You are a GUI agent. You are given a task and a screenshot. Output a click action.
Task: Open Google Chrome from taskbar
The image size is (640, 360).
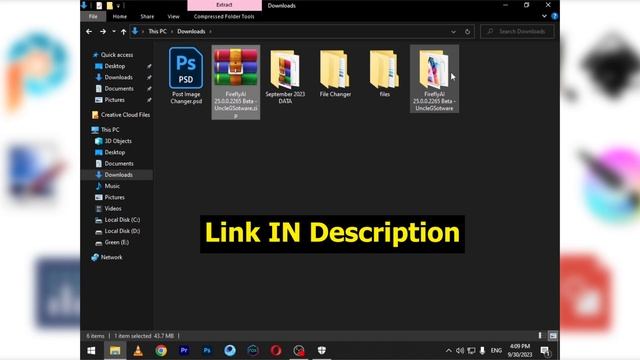[x=161, y=351]
